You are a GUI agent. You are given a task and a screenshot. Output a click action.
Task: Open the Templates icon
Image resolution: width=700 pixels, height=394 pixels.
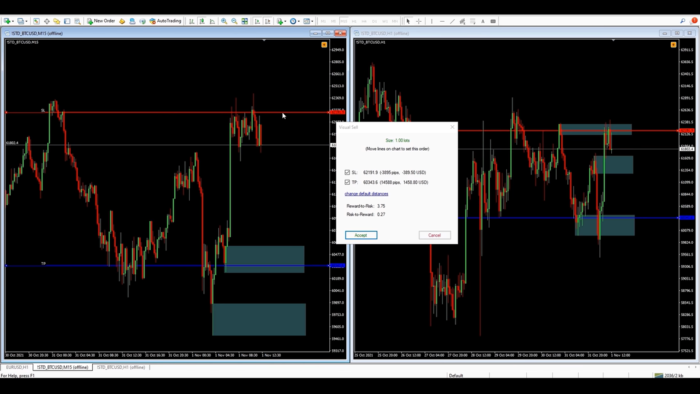[306, 21]
